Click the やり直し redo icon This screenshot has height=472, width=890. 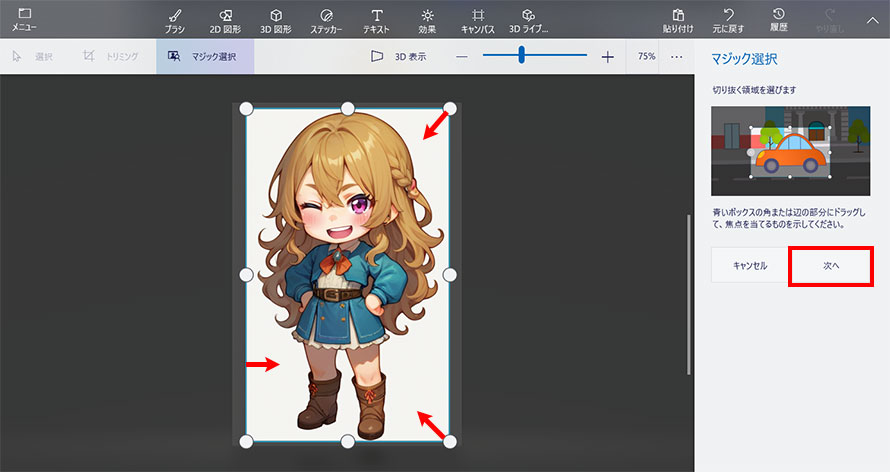click(829, 14)
